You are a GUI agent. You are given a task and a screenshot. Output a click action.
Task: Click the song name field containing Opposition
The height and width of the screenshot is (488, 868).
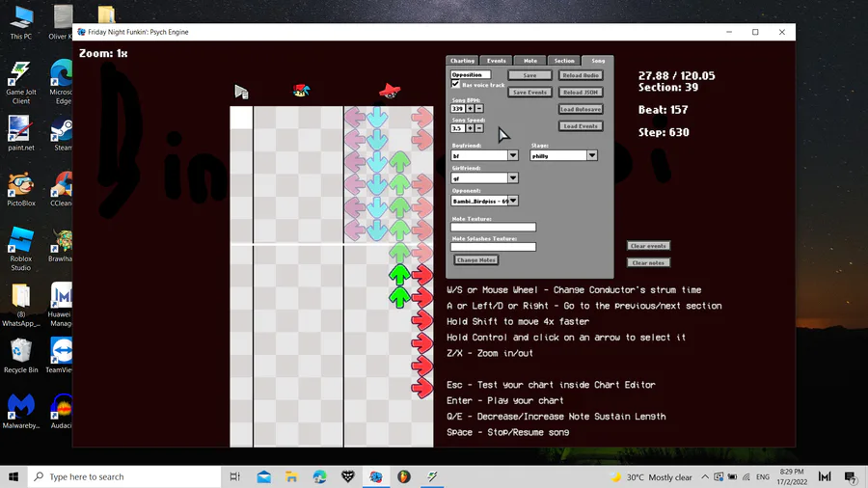pyautogui.click(x=471, y=74)
